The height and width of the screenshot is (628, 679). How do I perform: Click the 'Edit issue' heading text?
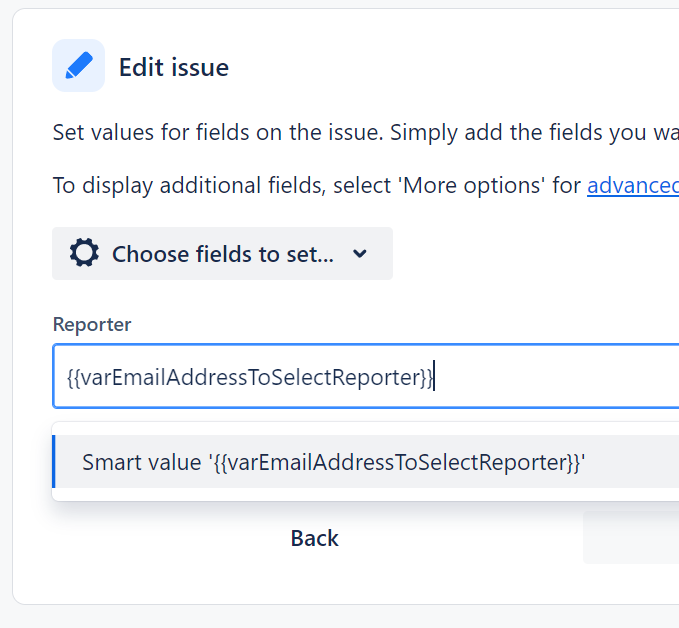coord(174,67)
